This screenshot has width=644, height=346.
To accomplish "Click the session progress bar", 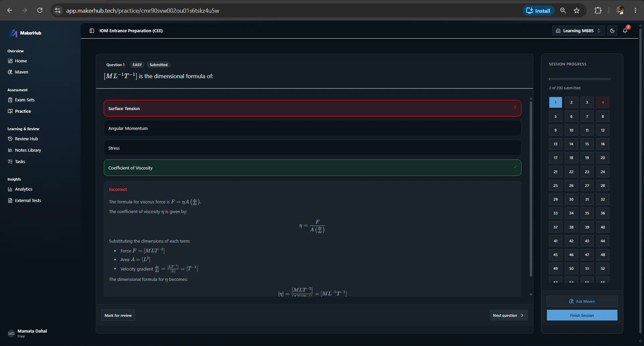I will click(x=579, y=79).
